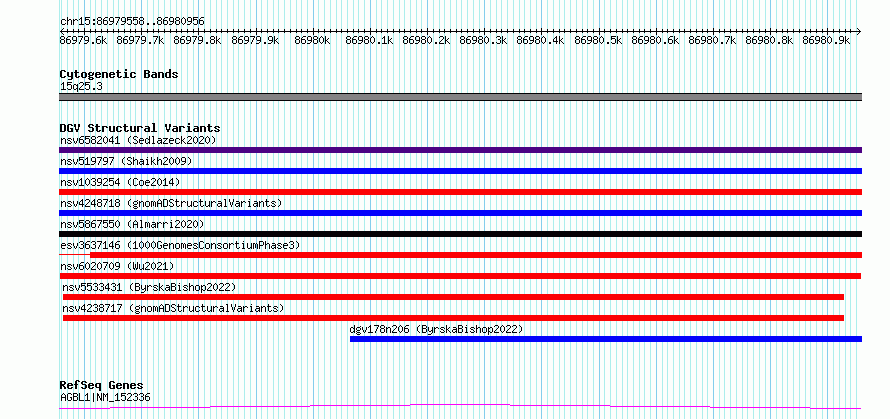Viewport: 890px width, 419px height.
Task: Select the nsv519797 (Shaikh2009) blue variant bar
Action: coord(460,171)
